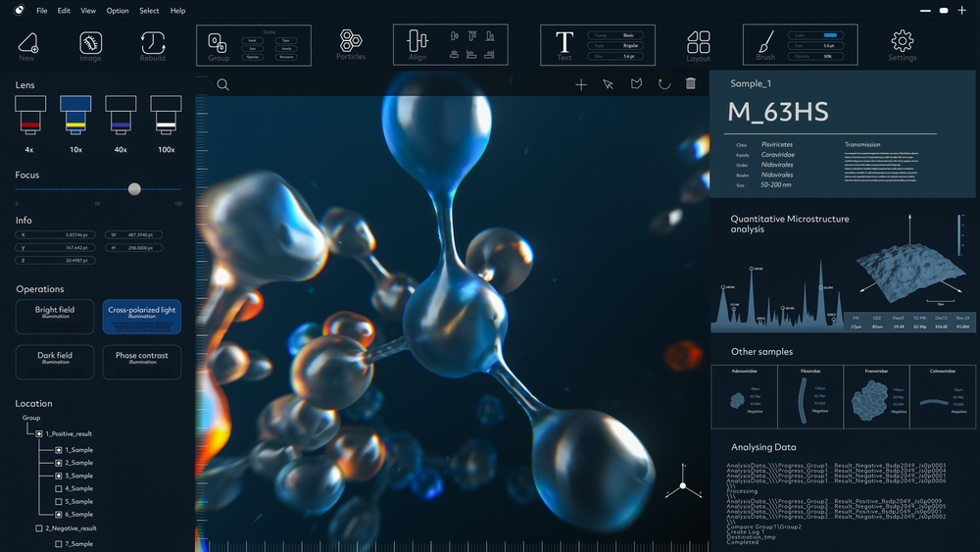The image size is (980, 552).
Task: Open the Adenoviridae sample thumbnail
Action: 745,397
